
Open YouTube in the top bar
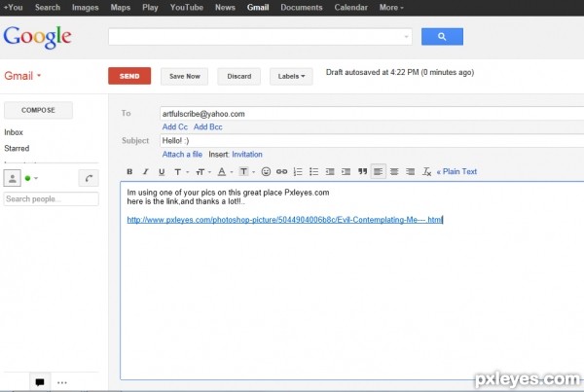click(x=187, y=8)
